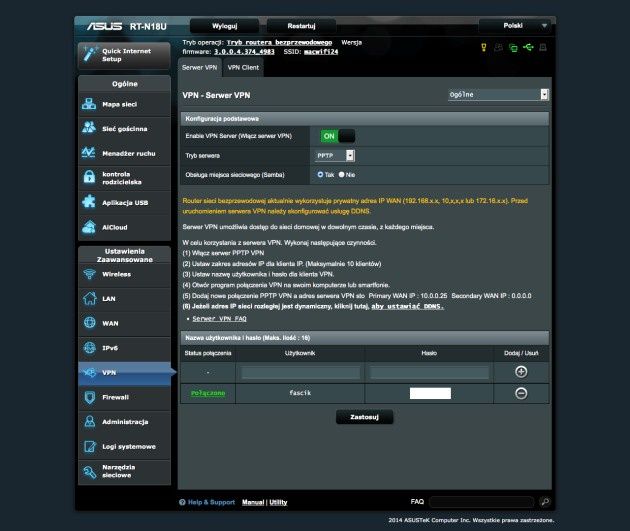Open the Firewall menu item
The width and height of the screenshot is (630, 531).
pyautogui.click(x=125, y=397)
